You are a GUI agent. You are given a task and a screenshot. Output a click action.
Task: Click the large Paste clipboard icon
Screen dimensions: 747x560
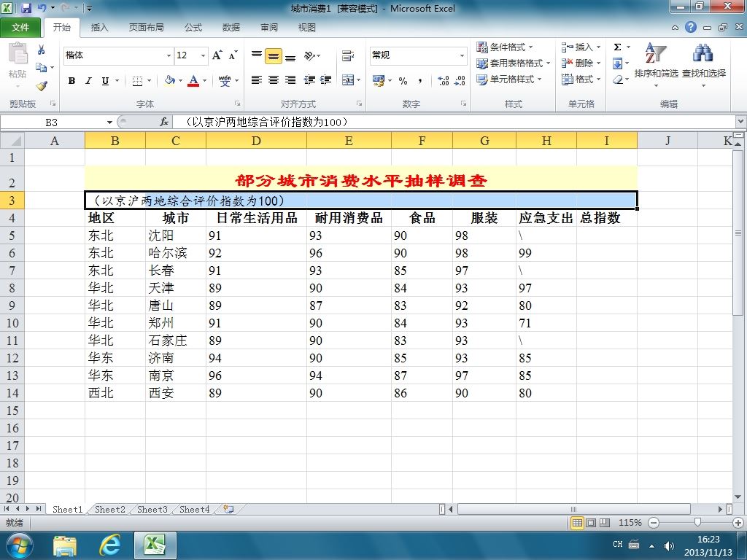point(18,53)
